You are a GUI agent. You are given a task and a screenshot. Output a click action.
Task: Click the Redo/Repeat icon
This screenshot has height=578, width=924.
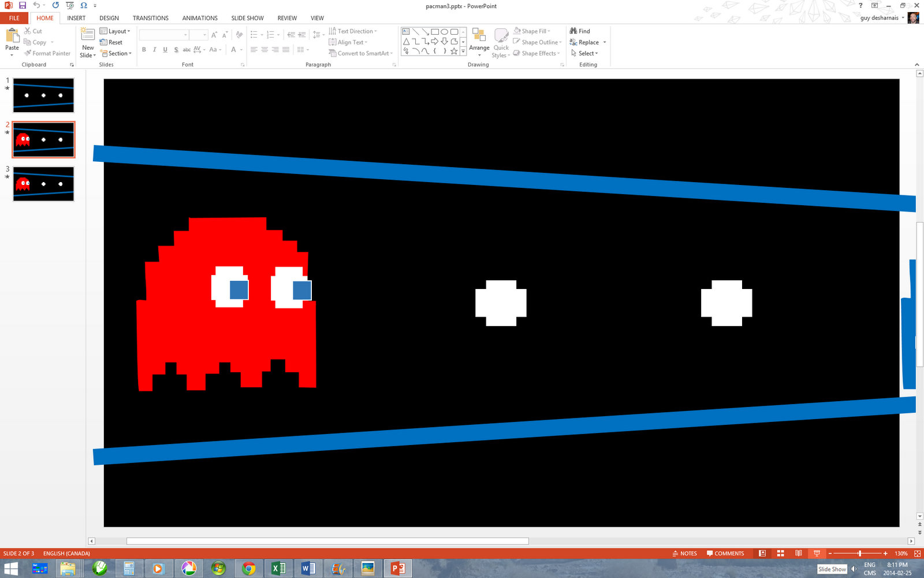pyautogui.click(x=55, y=5)
